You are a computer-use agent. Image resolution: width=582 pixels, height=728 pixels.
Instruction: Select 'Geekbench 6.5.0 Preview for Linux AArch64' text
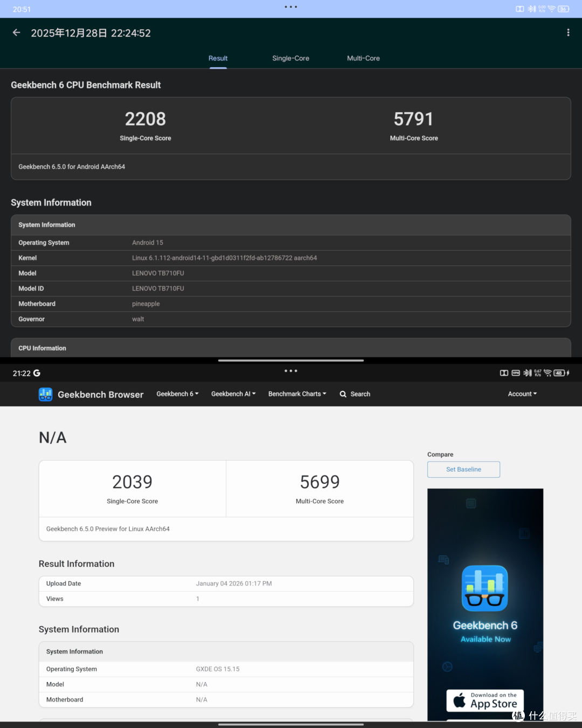[108, 529]
